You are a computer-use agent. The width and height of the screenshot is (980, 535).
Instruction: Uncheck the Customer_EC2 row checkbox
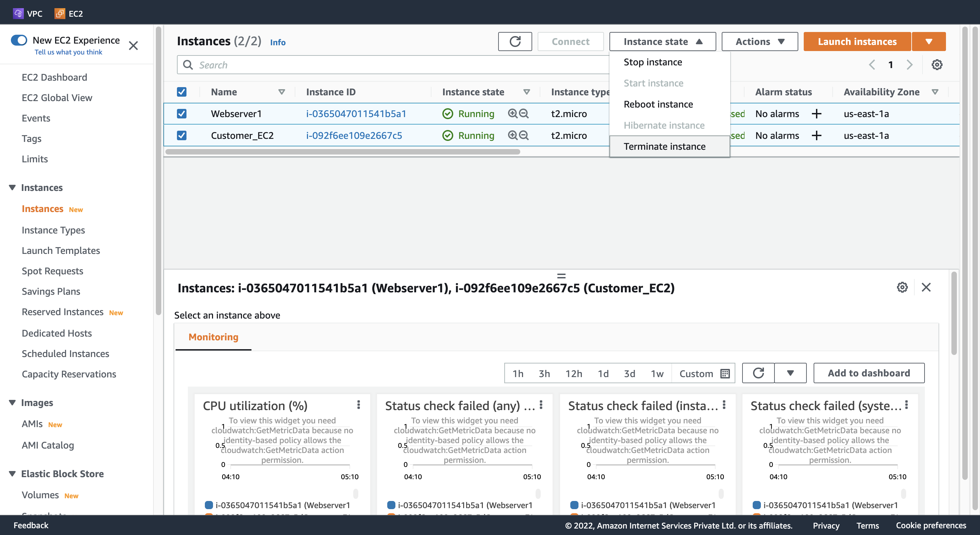click(181, 135)
